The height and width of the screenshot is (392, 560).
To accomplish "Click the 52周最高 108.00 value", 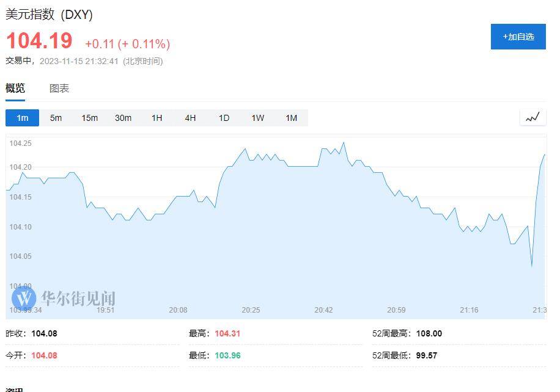I will click(x=429, y=333).
